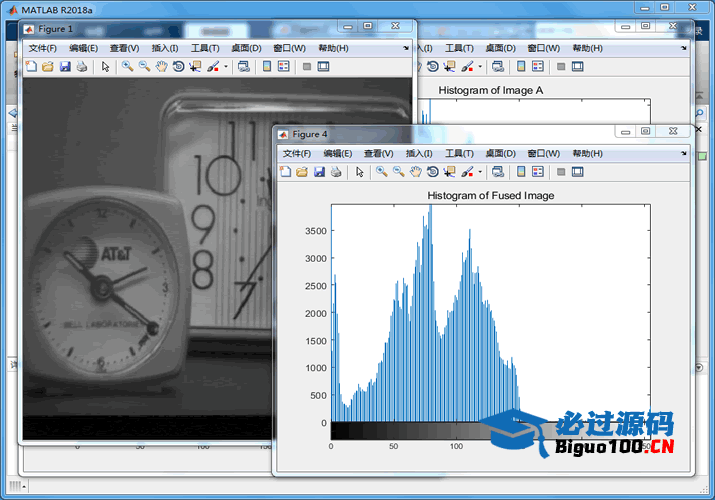Open 编辑(E) menu in Figure 1
The image size is (715, 500).
83,48
